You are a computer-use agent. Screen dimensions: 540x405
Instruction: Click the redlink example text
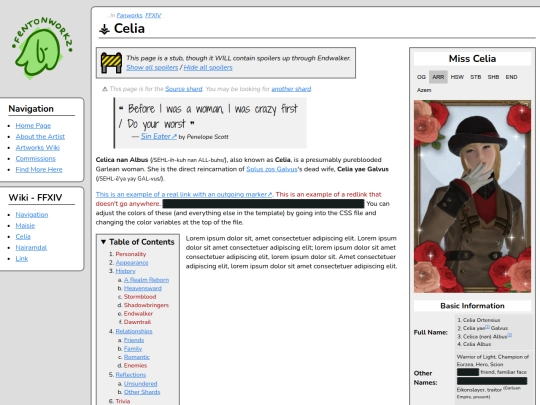329,194
